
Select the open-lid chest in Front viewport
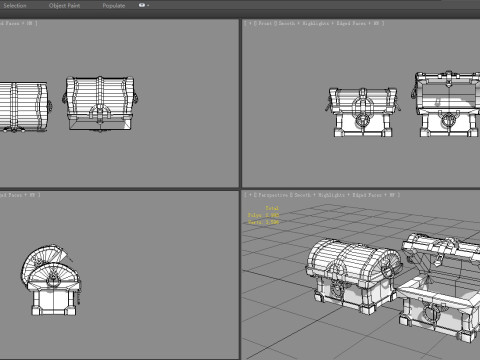pyautogui.click(x=447, y=104)
